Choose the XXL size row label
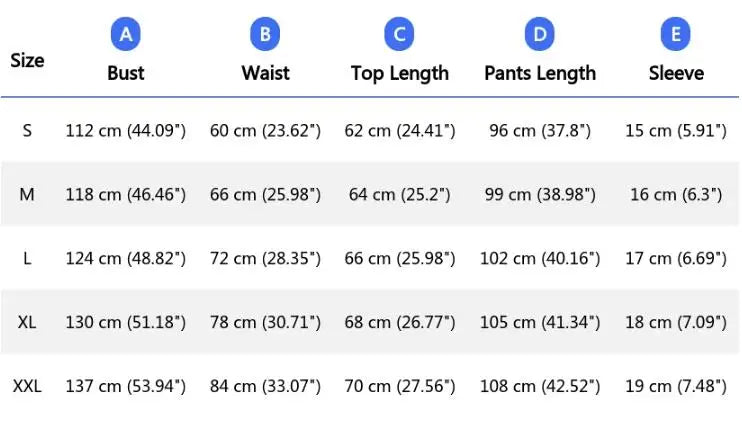742x426 pixels. coord(27,386)
